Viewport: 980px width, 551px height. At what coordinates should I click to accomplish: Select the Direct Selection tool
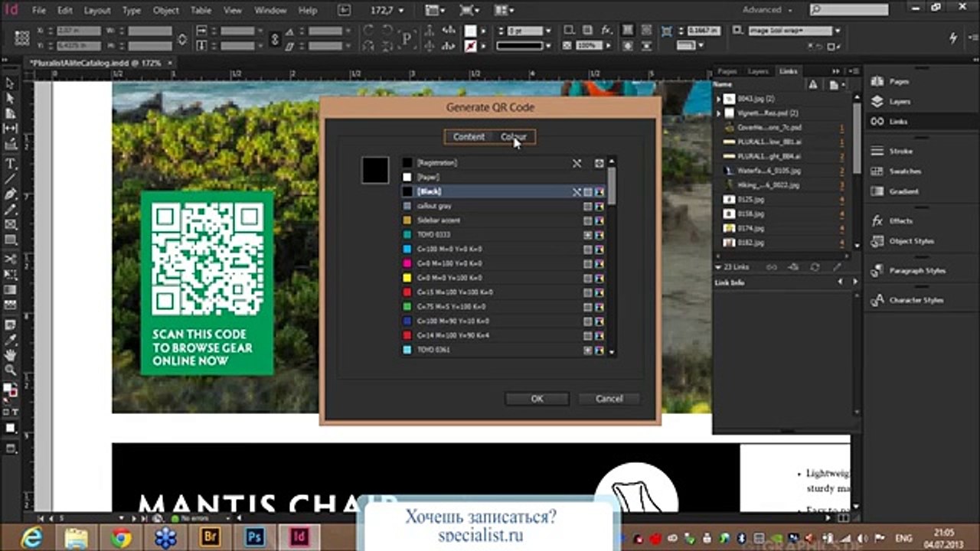(11, 98)
